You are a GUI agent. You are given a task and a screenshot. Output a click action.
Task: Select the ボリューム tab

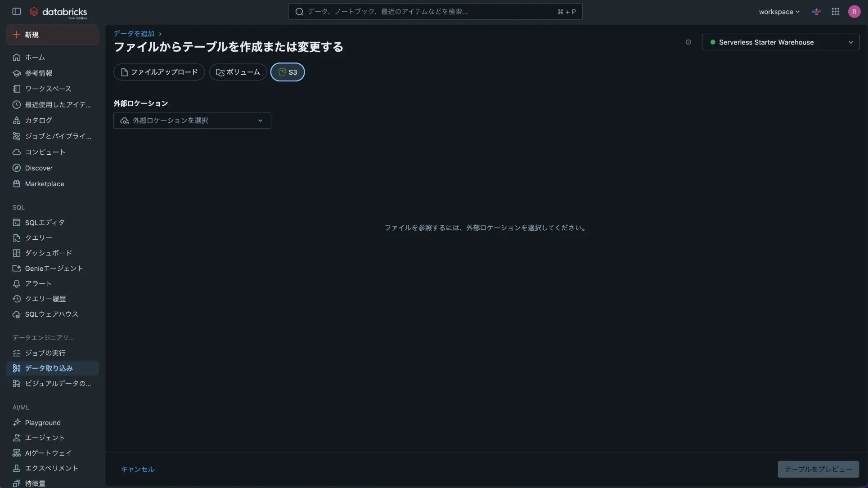coord(238,72)
